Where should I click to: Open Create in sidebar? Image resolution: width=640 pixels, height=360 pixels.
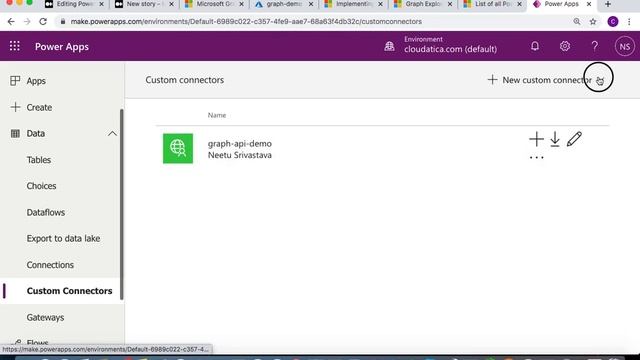point(39,107)
